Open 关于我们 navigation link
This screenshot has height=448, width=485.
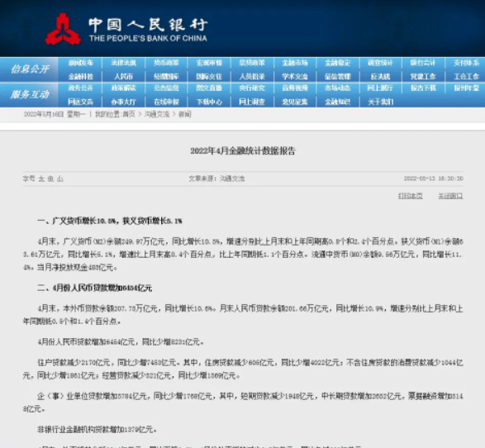pyautogui.click(x=380, y=102)
